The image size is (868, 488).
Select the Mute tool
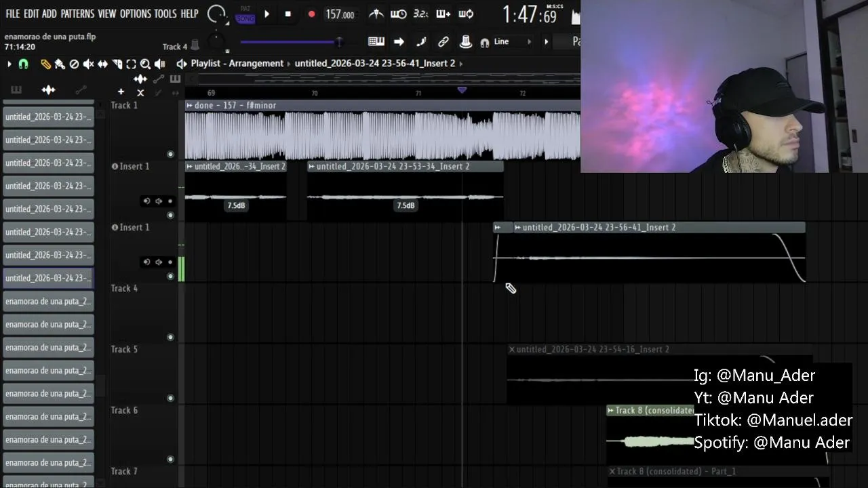click(x=88, y=64)
